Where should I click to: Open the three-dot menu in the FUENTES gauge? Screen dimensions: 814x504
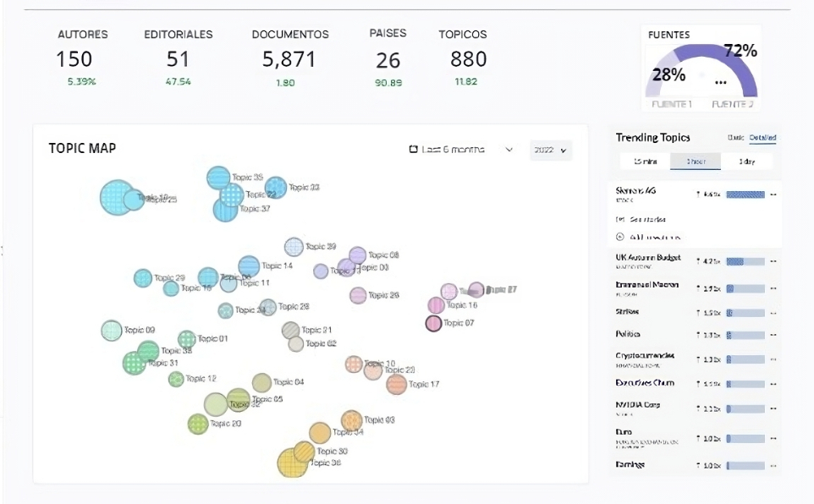tap(721, 82)
